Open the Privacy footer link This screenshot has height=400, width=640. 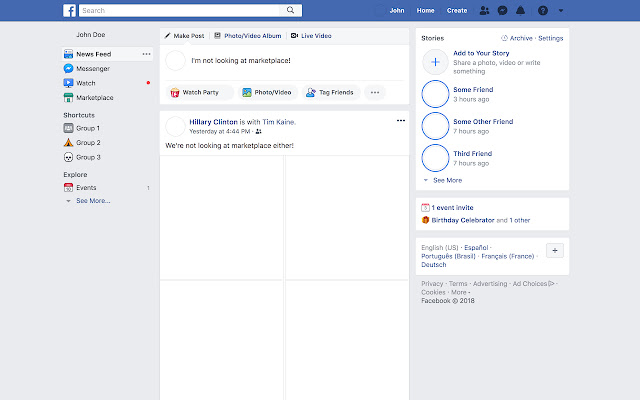[432, 284]
